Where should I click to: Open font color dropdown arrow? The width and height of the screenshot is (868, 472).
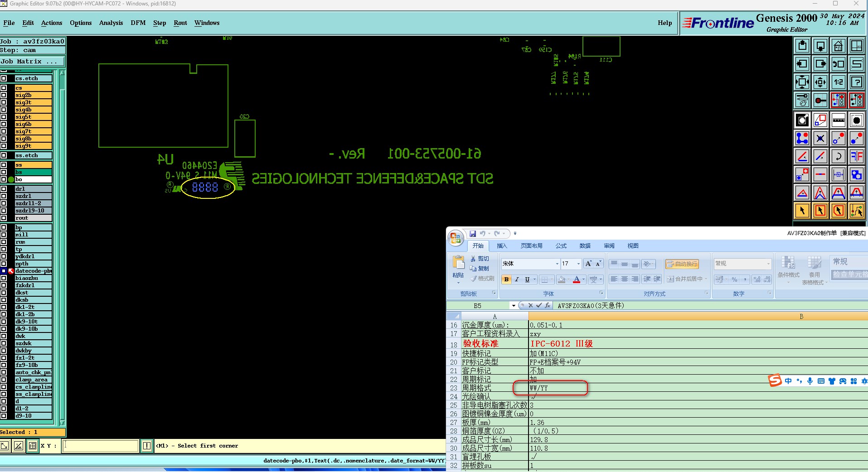tap(584, 279)
